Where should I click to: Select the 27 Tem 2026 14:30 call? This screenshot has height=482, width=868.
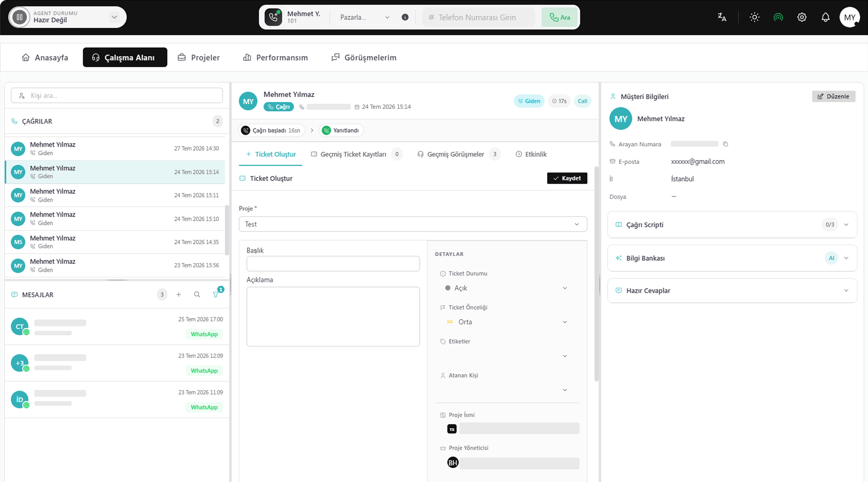[115, 148]
